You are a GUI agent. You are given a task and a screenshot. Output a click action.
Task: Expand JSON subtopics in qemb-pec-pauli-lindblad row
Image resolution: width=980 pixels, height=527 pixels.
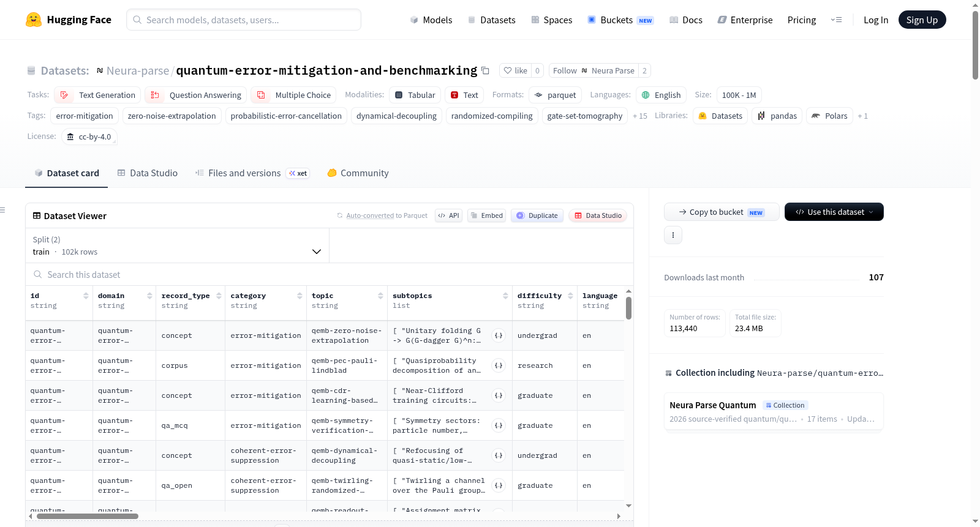(x=499, y=365)
